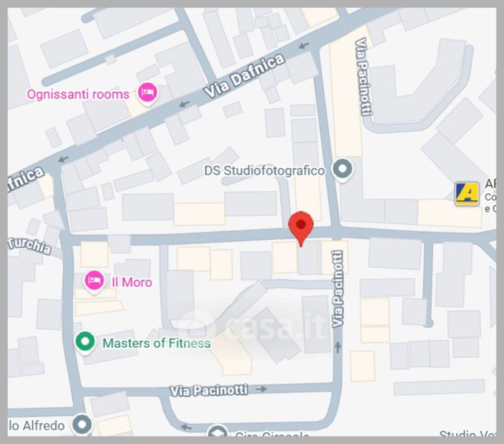Image resolution: width=504 pixels, height=444 pixels.
Task: Open the DS Studiofotografico label
Action: [x=264, y=171]
